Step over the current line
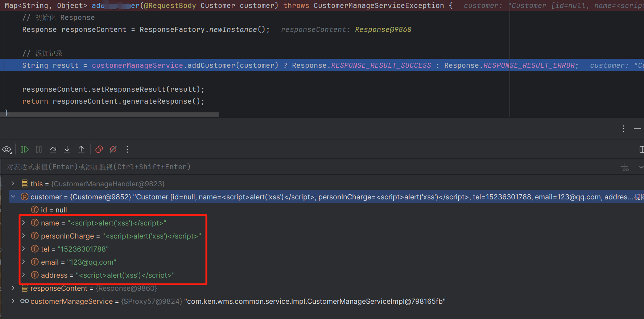The width and height of the screenshot is (644, 319). coord(53,149)
